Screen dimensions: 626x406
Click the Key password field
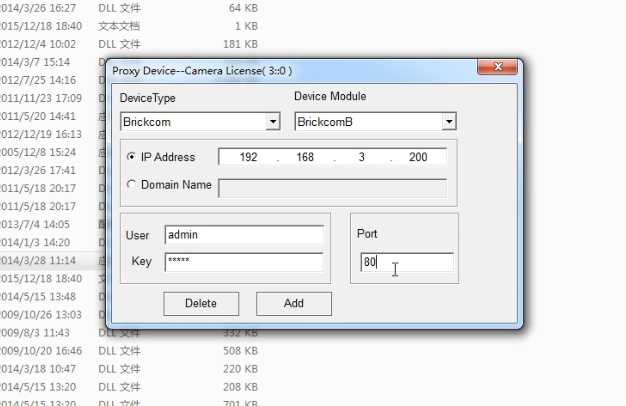tap(244, 262)
